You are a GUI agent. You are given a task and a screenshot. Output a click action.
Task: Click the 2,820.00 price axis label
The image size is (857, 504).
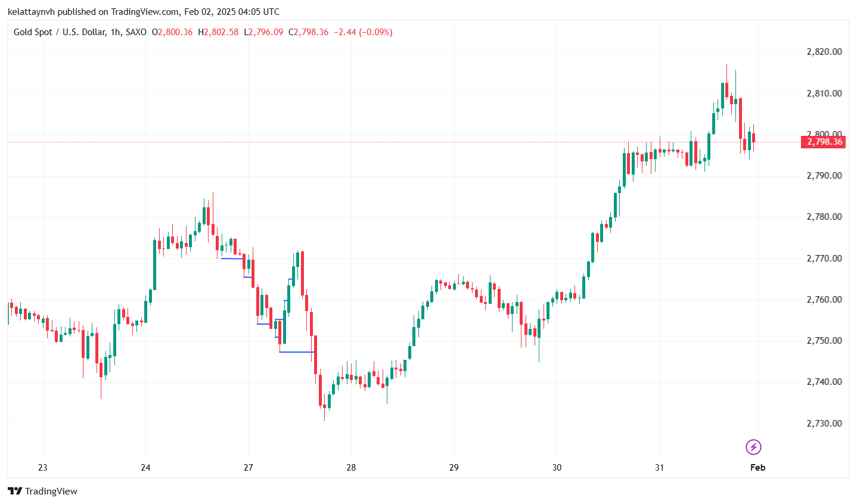824,52
